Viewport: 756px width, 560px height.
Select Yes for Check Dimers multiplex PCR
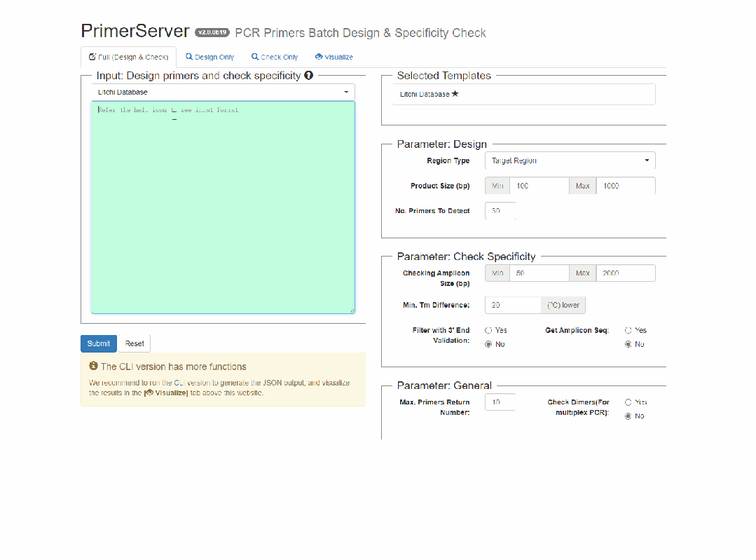click(x=628, y=402)
